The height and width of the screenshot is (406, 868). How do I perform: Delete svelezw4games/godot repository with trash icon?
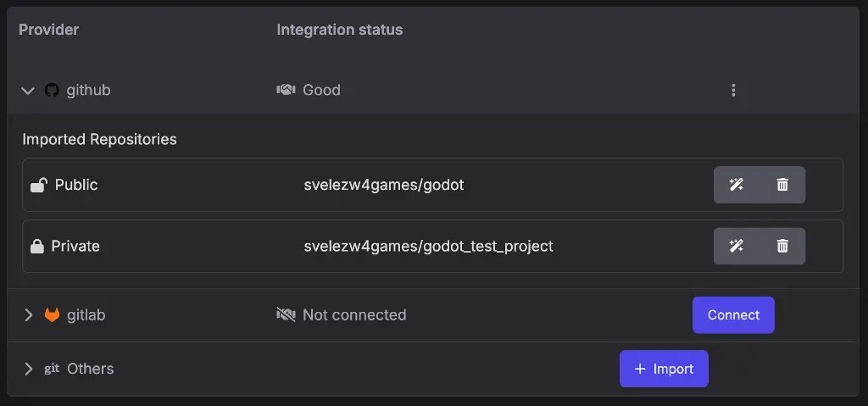tap(782, 185)
